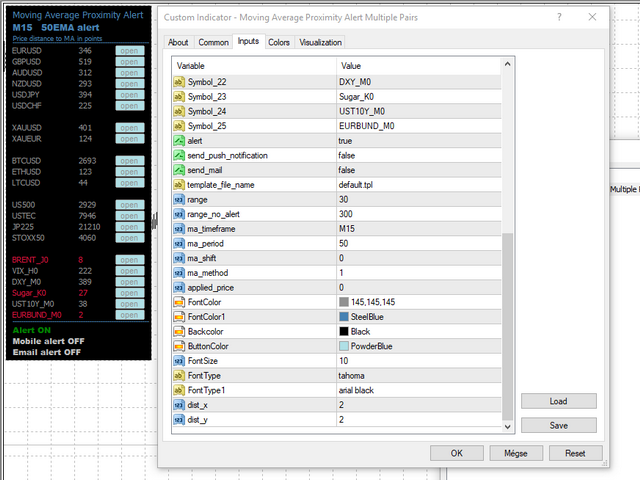Screen dimensions: 640x480
Task: Pick the Black Backcolor swatch
Action: tap(344, 331)
